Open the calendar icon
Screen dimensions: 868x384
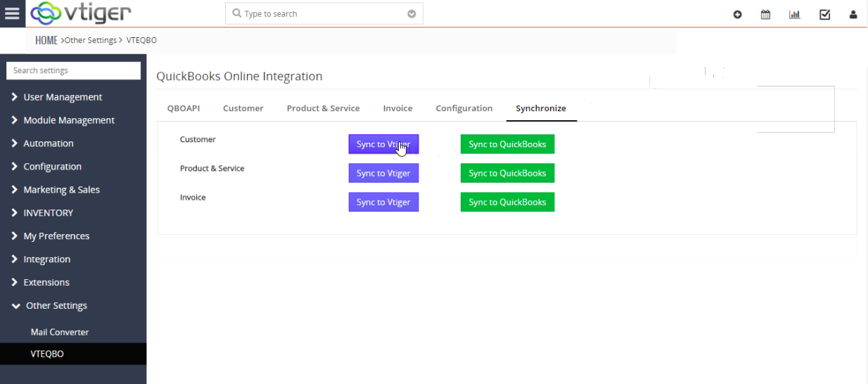pyautogui.click(x=765, y=14)
